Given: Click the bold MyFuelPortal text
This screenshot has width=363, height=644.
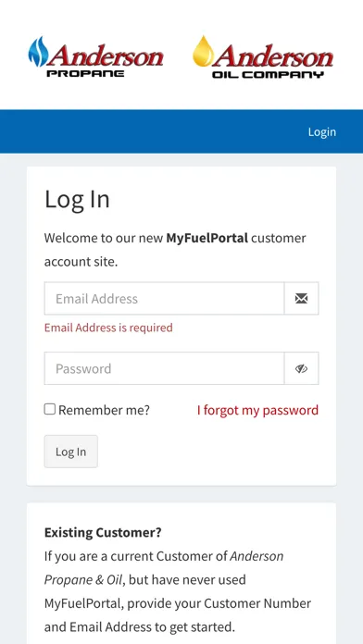Looking at the screenshot, I should tap(207, 238).
